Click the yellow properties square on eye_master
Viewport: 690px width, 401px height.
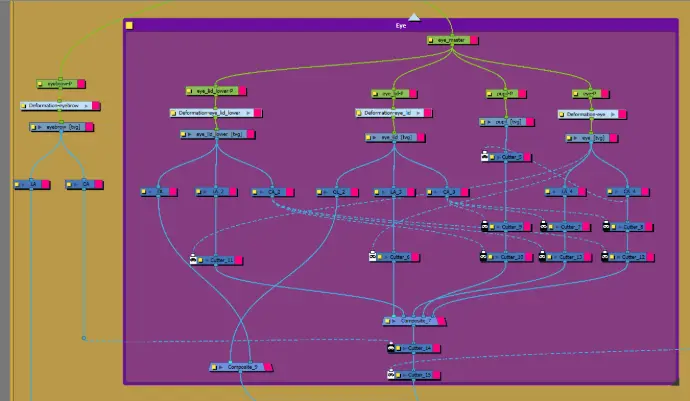431,40
